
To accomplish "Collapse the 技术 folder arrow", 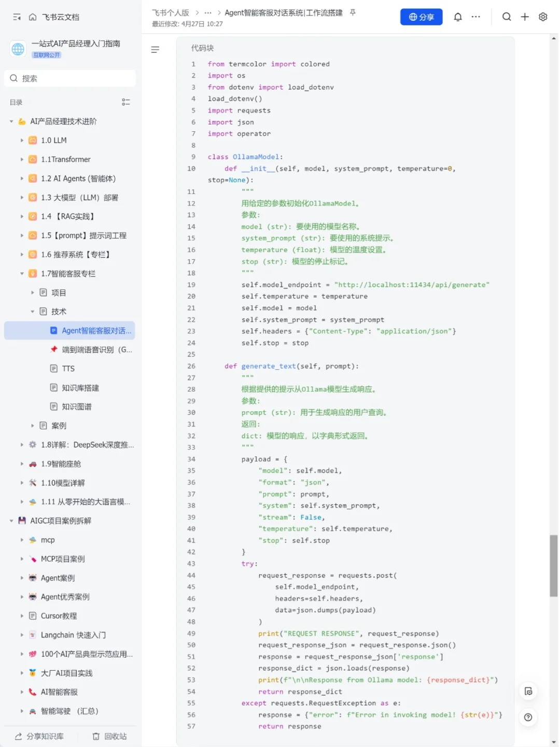I will pyautogui.click(x=32, y=311).
